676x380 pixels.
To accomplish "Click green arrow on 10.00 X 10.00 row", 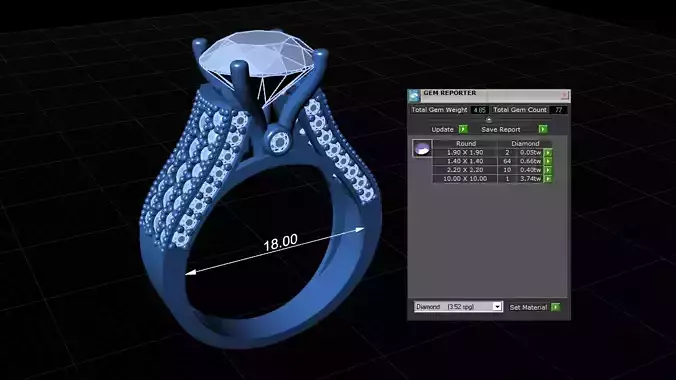I will [548, 179].
